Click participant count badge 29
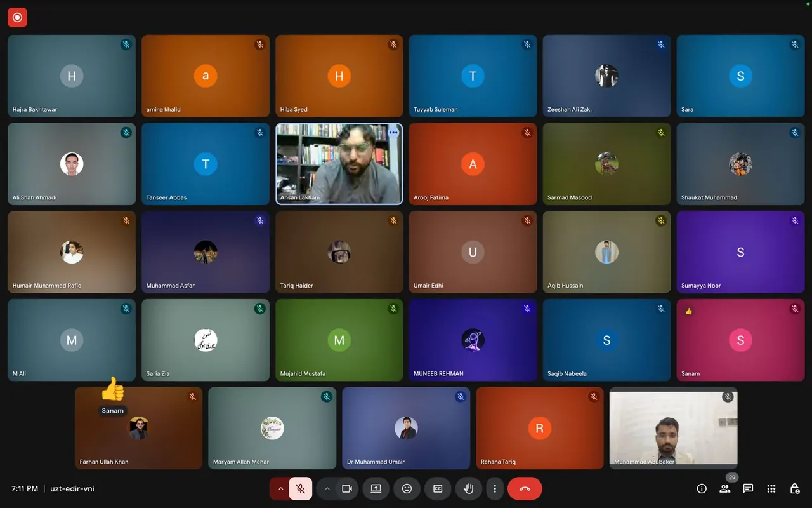The width and height of the screenshot is (812, 508). [x=732, y=478]
